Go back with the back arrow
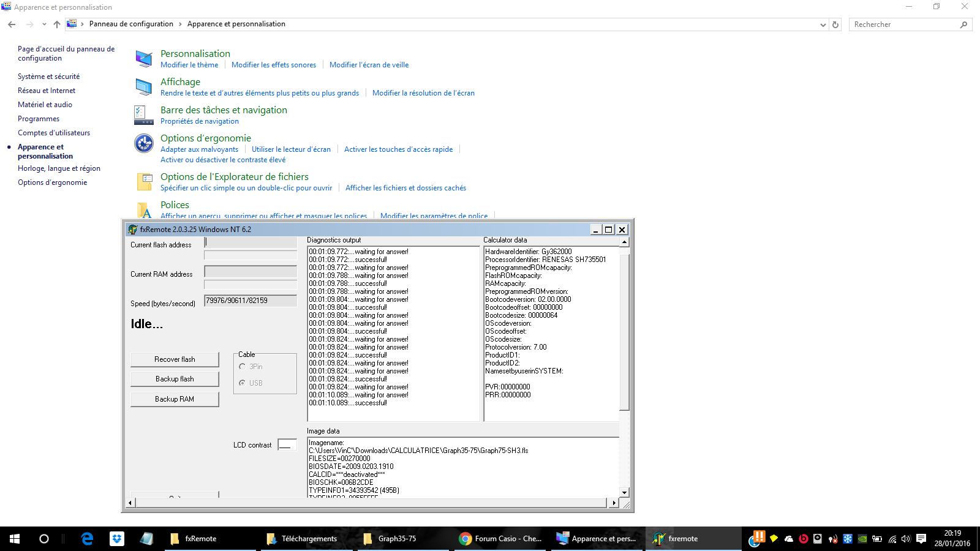Screen dimensions: 980x551 click(12, 24)
